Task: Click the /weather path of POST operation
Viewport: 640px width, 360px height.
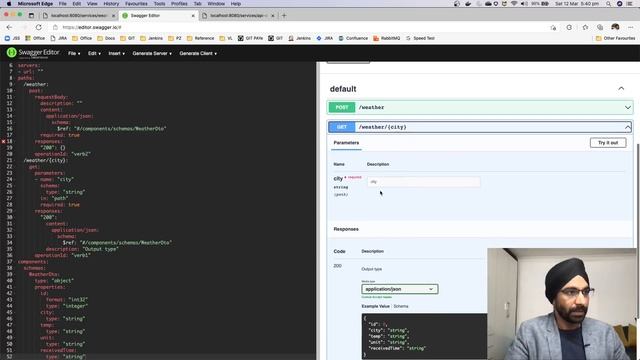Action: coord(371,107)
